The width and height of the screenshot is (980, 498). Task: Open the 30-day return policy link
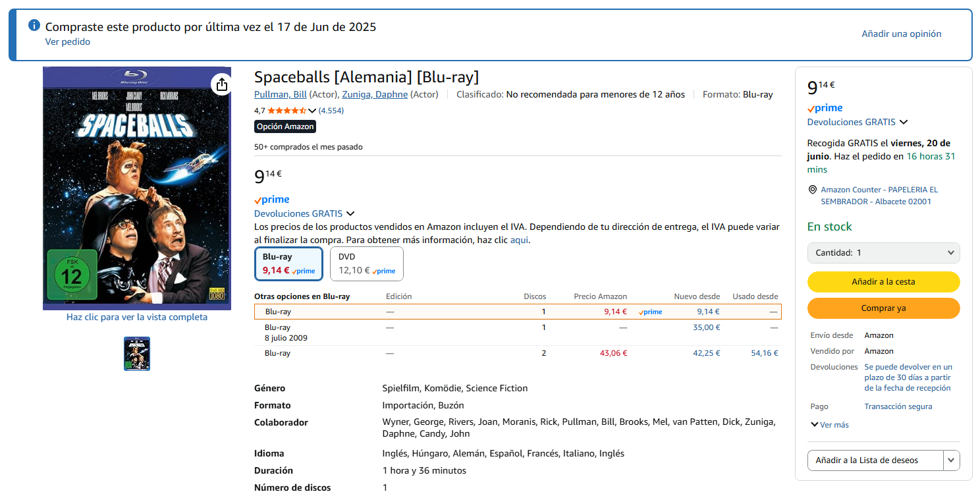pyautogui.click(x=908, y=377)
